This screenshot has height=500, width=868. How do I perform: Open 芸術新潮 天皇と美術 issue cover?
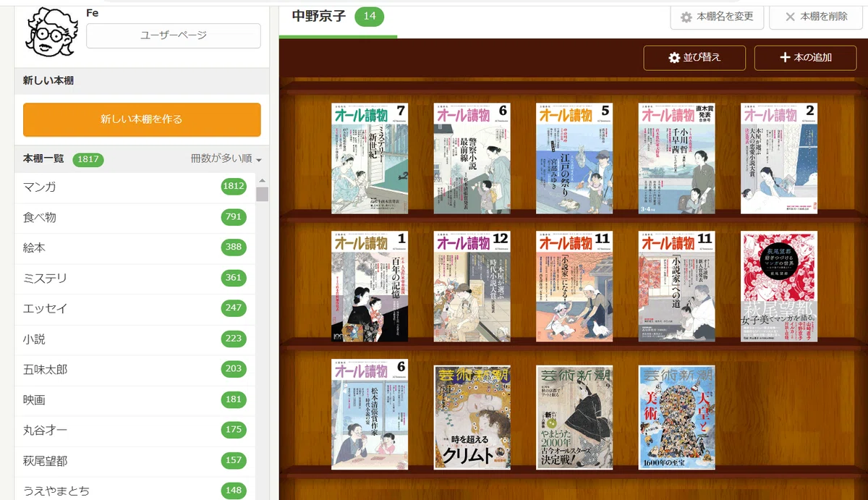coord(677,418)
